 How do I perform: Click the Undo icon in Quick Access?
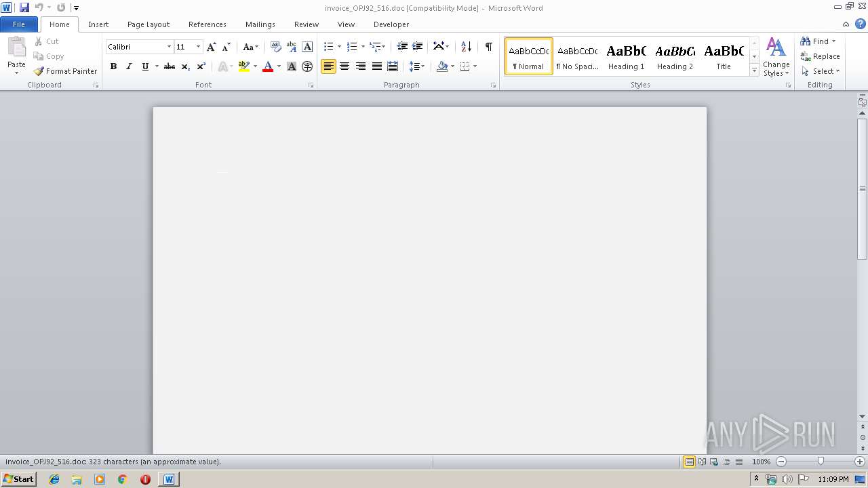(39, 7)
